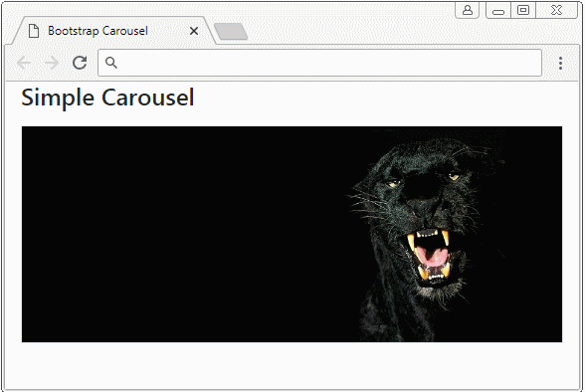
Task: Click the black panther carousel slide
Action: pyautogui.click(x=292, y=234)
